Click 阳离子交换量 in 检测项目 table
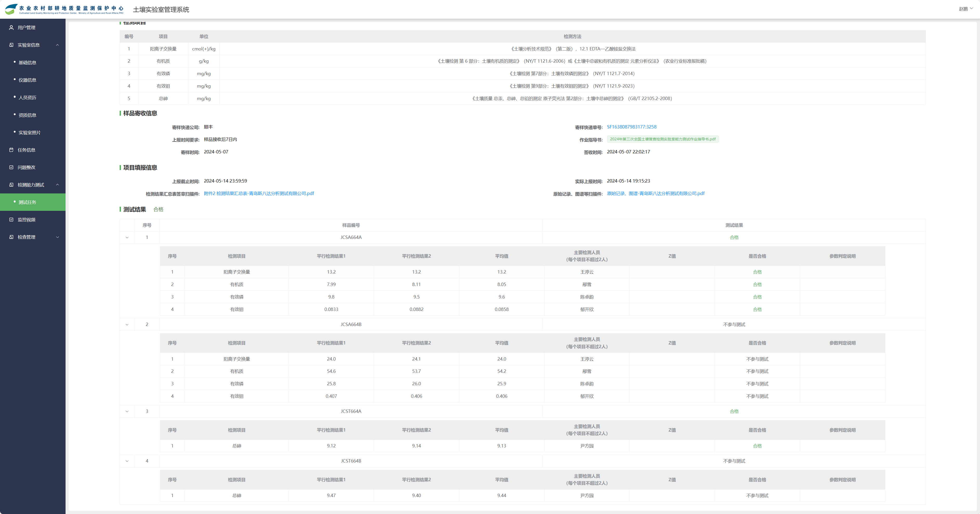Viewport: 980px width, 514px height. tap(163, 49)
